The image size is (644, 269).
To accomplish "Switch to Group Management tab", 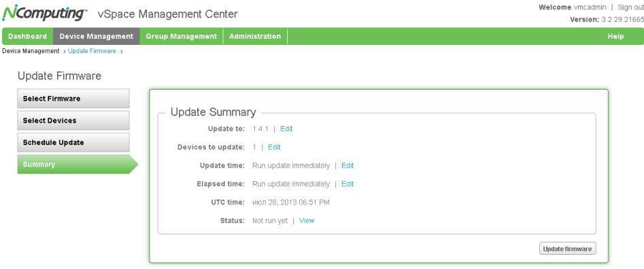I will [181, 36].
